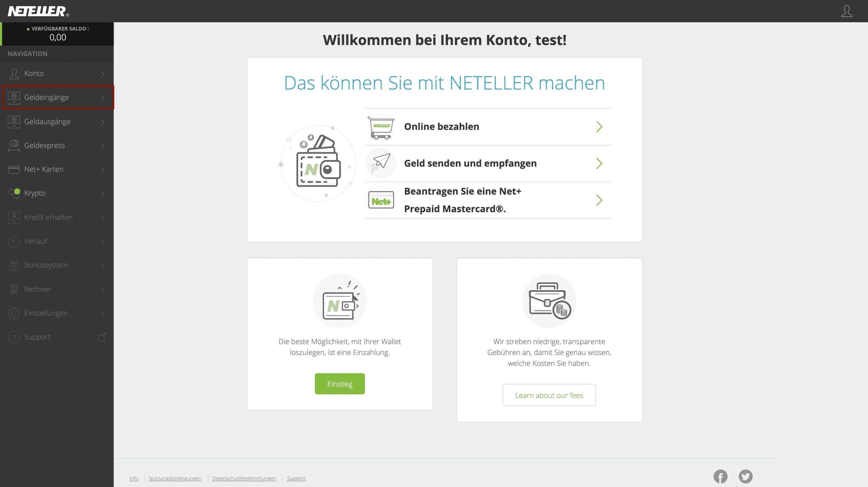This screenshot has width=868, height=487.
Task: Click the Geldexpress navigation icon
Action: click(x=13, y=145)
